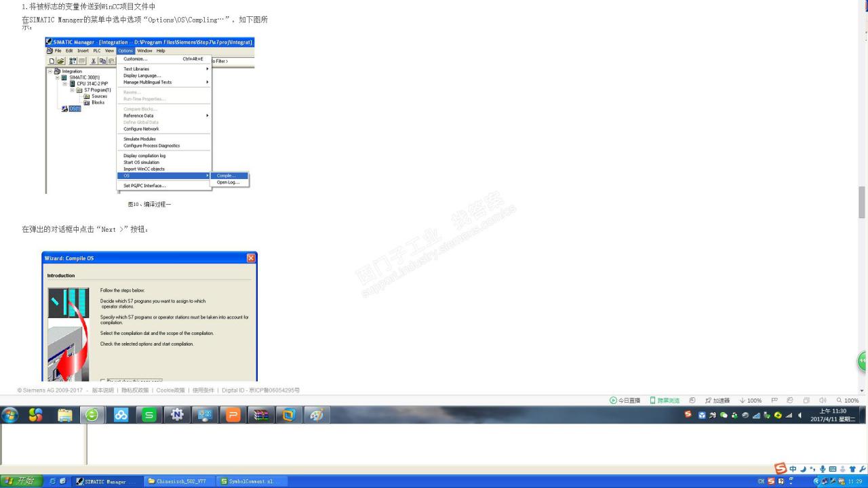868x488 pixels.
Task: Click the scrollbar down arrow of the page
Action: pyautogui.click(x=862, y=390)
